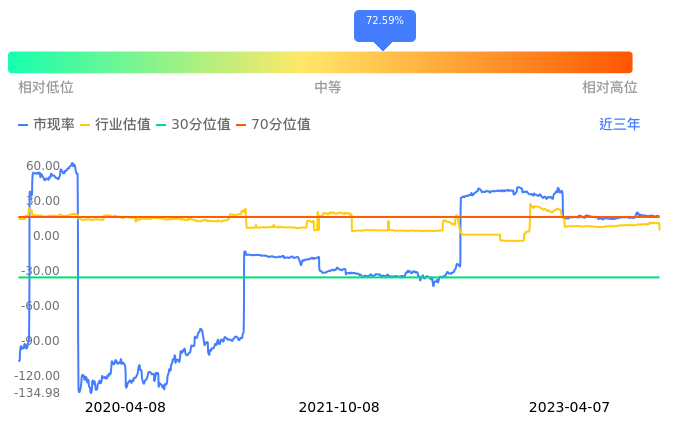Click the -134.98 y-axis minimum value

pos(37,393)
